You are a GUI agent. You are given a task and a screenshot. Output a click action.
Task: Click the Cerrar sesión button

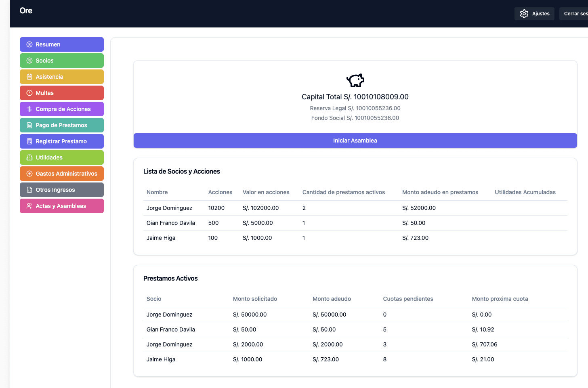point(574,14)
